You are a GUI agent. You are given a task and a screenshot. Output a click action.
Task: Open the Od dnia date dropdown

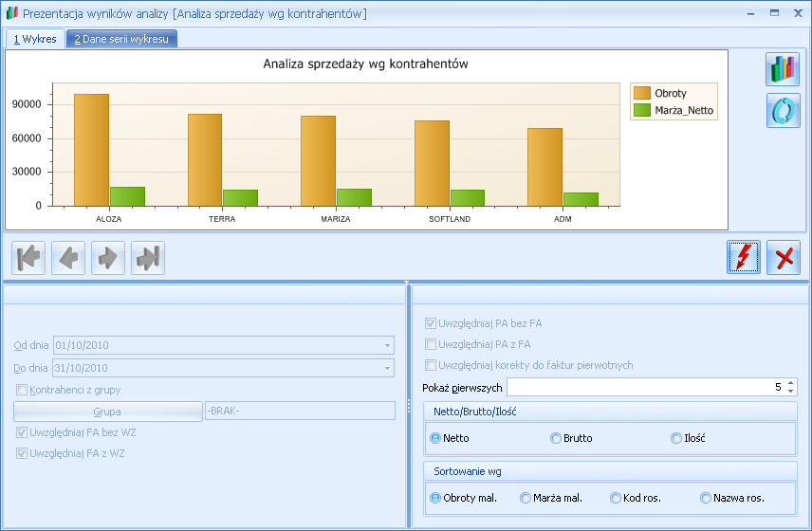[388, 346]
